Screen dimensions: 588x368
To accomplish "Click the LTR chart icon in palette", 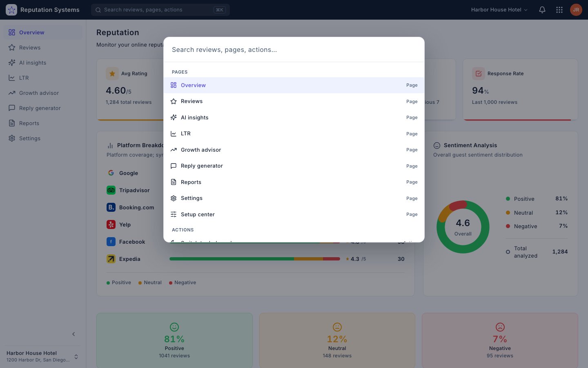I will click(x=174, y=134).
